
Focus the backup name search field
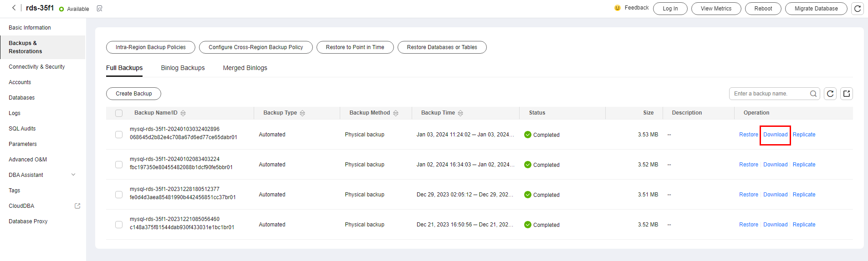coord(771,94)
